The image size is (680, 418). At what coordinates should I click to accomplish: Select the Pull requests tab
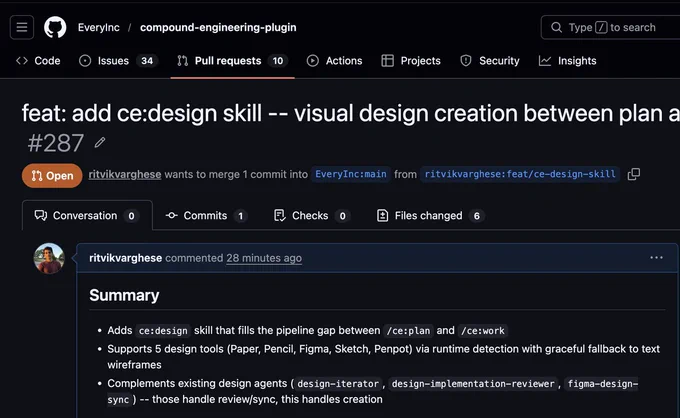pyautogui.click(x=232, y=61)
